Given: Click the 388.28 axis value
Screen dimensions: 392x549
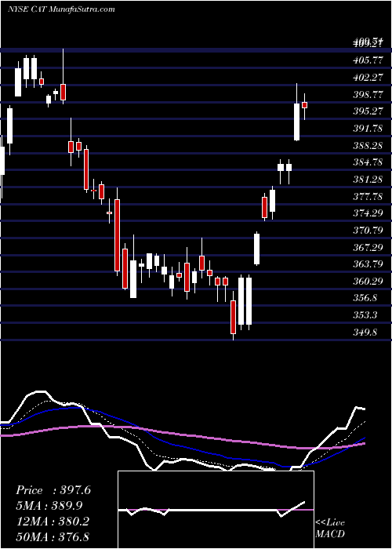Looking at the screenshot, I should (368, 146).
